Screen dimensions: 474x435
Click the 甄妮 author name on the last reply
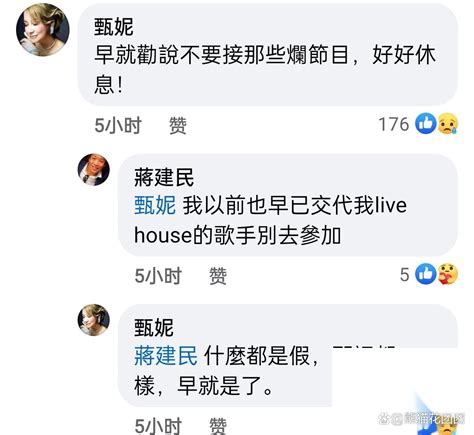pyautogui.click(x=154, y=328)
